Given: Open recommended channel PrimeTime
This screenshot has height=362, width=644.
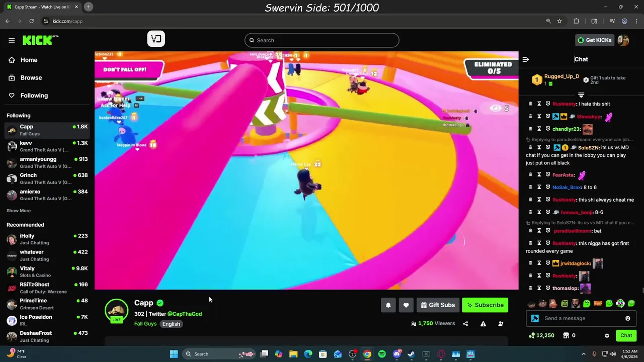Looking at the screenshot, I should tap(47, 304).
